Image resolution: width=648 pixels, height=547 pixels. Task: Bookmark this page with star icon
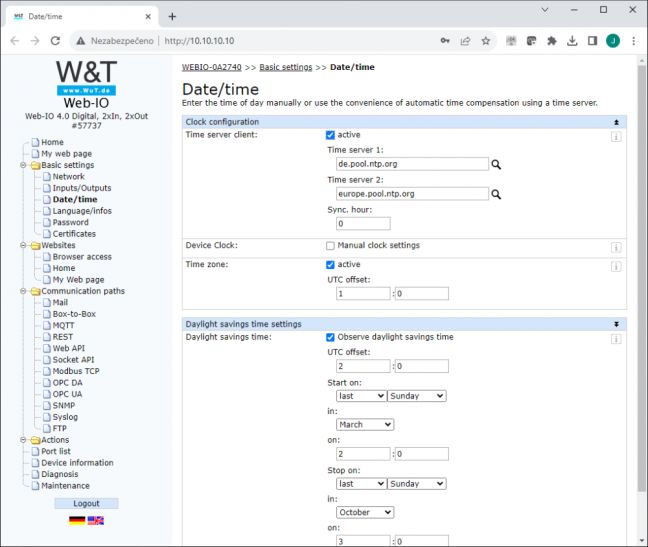(x=486, y=41)
